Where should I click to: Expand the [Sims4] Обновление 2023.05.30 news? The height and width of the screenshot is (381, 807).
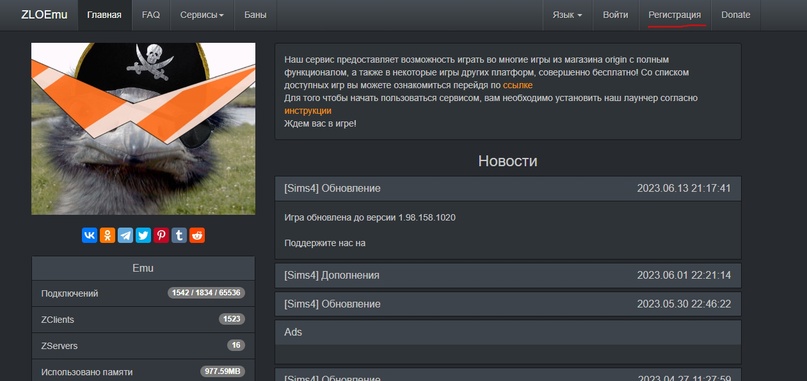pos(508,304)
